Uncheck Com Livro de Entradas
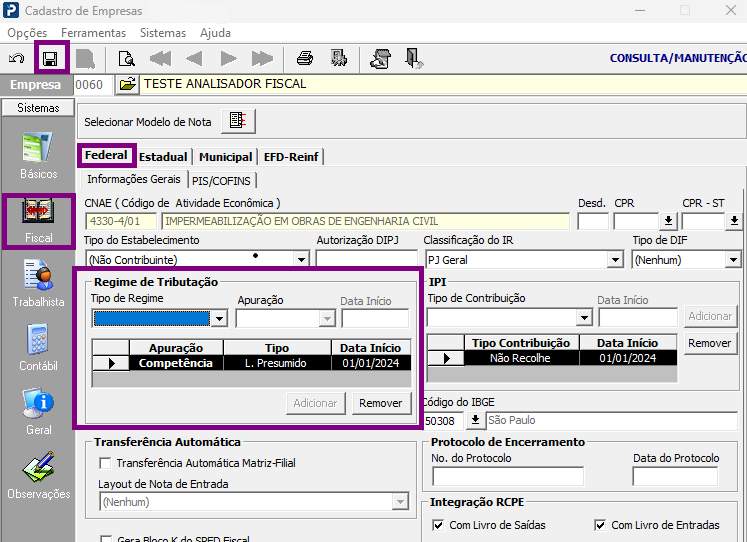Screen dimensions: 747x542 point(600,525)
